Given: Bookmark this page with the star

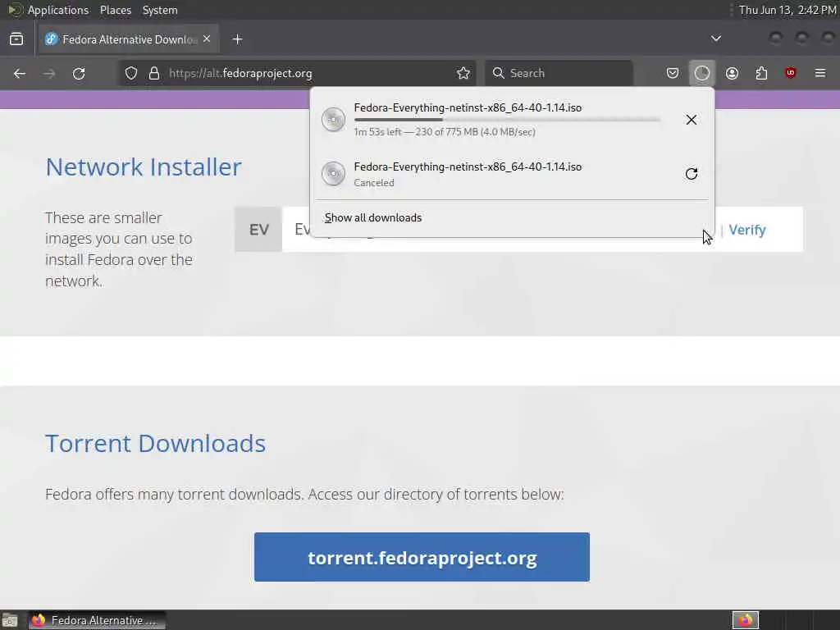Looking at the screenshot, I should (x=463, y=73).
